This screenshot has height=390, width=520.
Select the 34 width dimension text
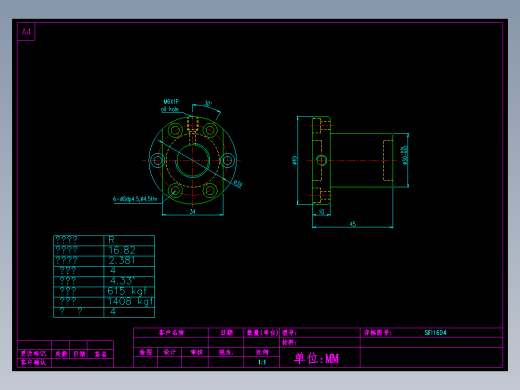pos(192,211)
